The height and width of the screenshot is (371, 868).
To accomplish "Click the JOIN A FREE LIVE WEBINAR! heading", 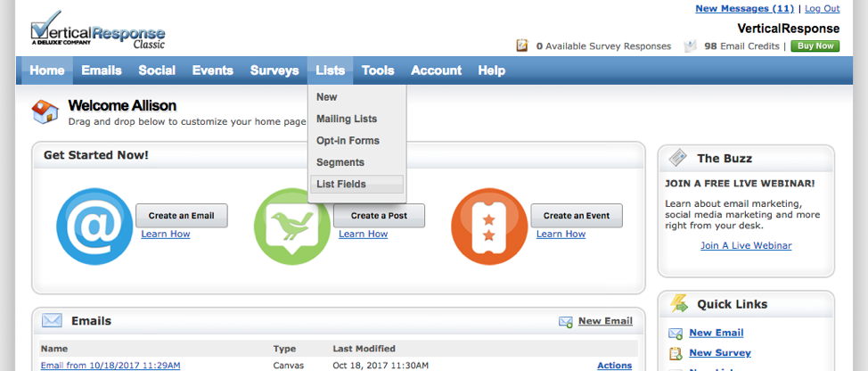I will [740, 184].
